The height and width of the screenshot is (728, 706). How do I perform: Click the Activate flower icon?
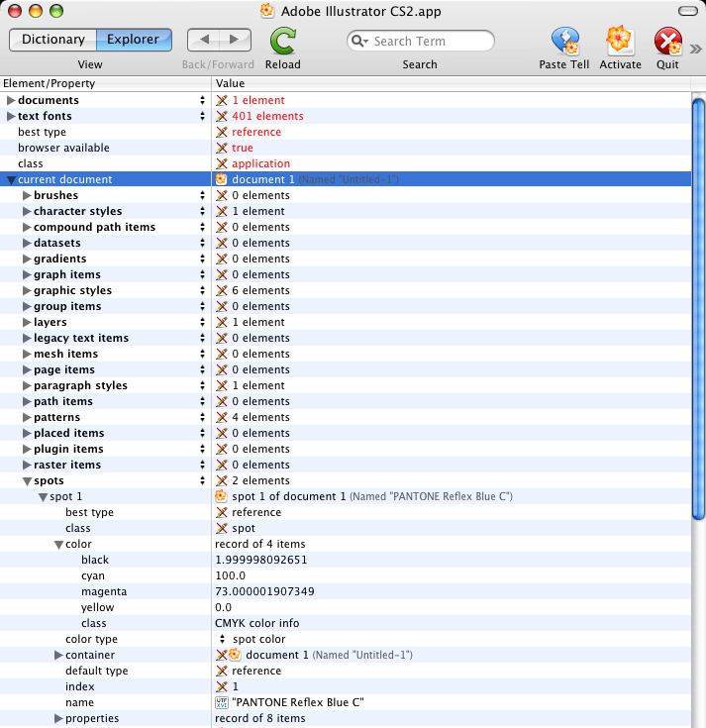tap(620, 41)
